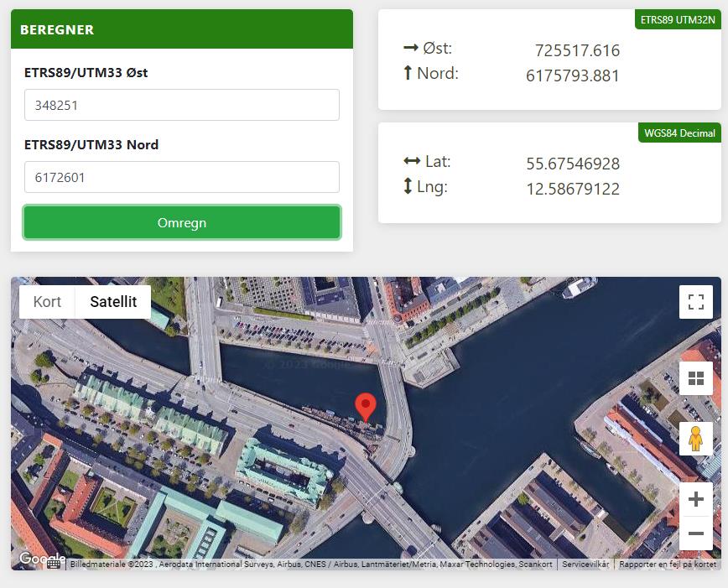Viewport: 728px width, 588px height.
Task: Toggle fullscreen map view
Action: (x=695, y=302)
